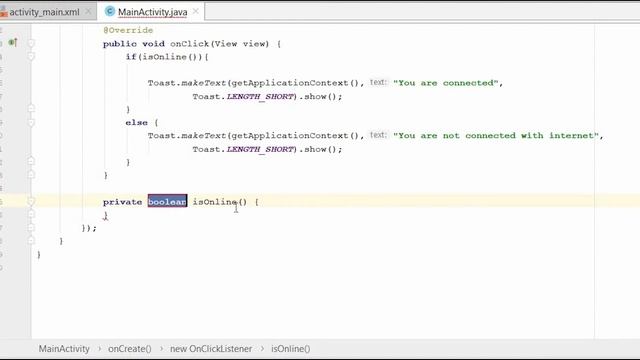The height and width of the screenshot is (360, 640).
Task: Click the else keyword
Action: coord(137,122)
